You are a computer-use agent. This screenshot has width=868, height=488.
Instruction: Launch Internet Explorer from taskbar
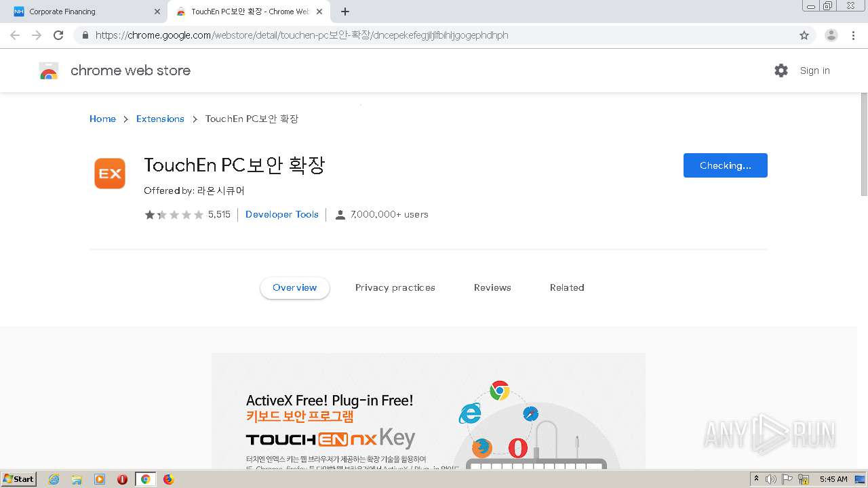click(x=54, y=479)
